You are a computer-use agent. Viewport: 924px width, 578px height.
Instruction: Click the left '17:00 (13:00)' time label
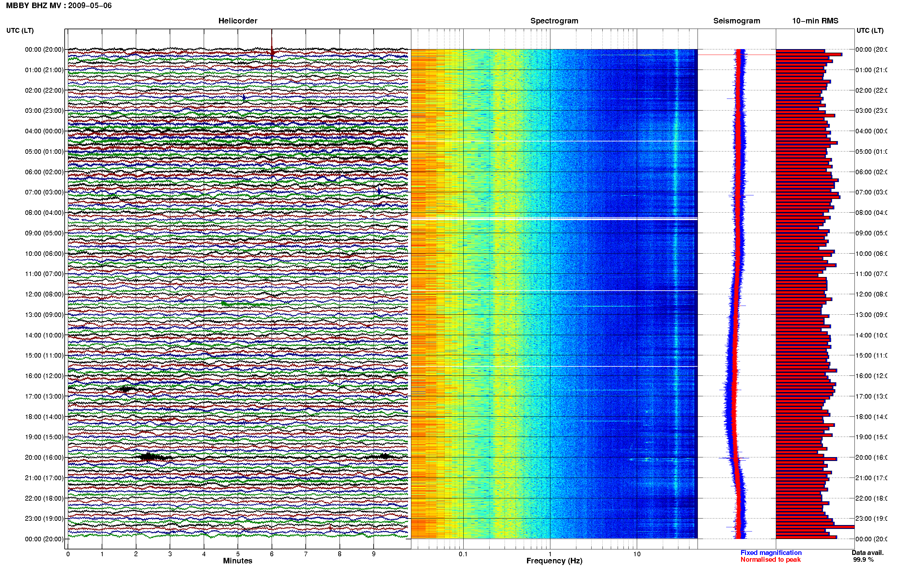point(44,396)
